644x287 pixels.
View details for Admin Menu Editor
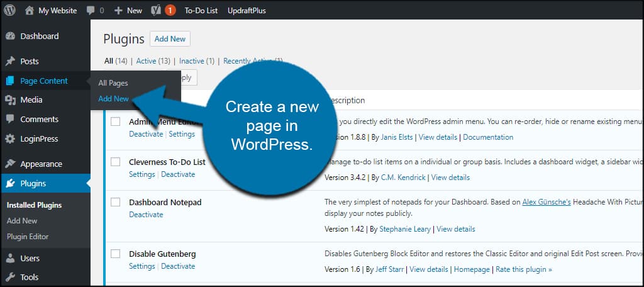(438, 137)
